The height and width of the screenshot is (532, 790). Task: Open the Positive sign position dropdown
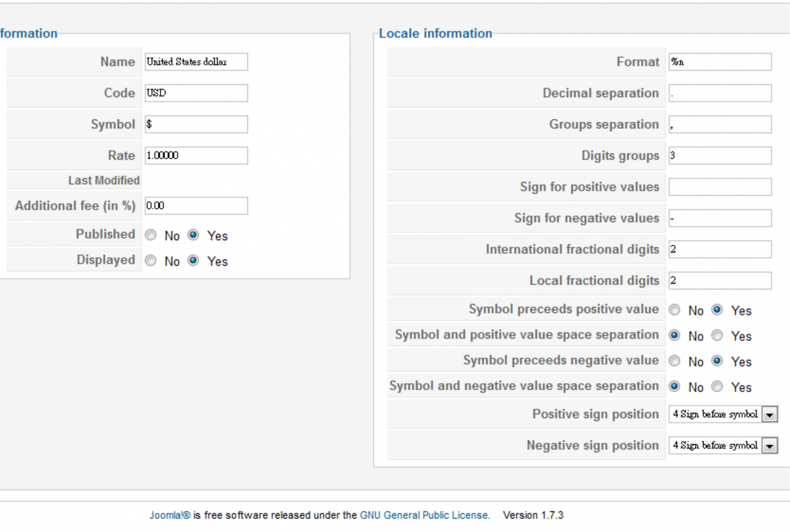pos(723,414)
